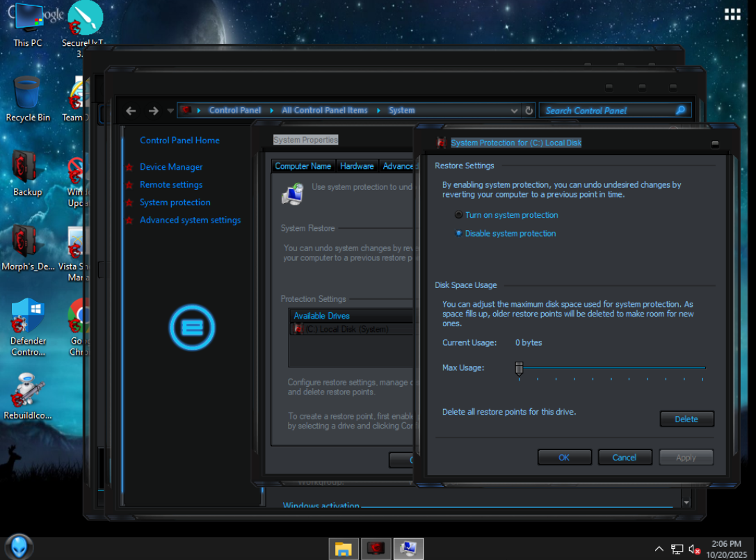Screen dimensions: 756x560
Task: Click the taskbar clock and date
Action: click(x=726, y=550)
